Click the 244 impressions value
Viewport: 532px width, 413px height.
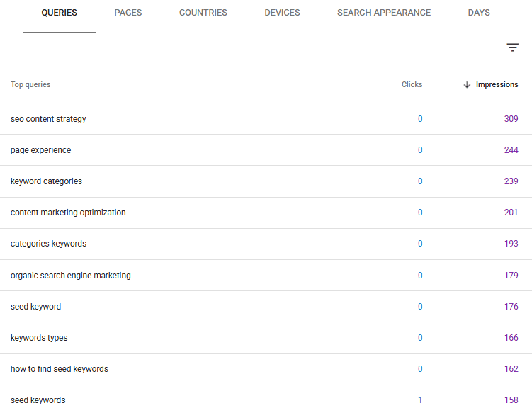511,150
